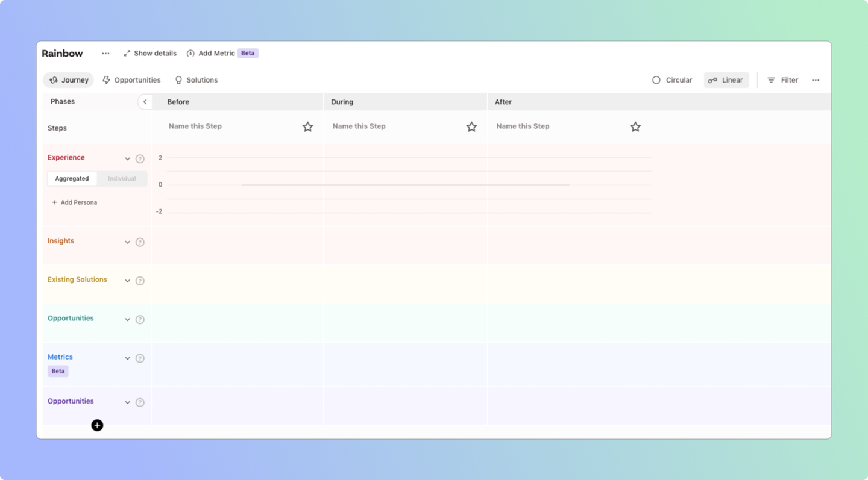Image resolution: width=868 pixels, height=480 pixels.
Task: Click the Steps label
Action: click(x=57, y=128)
